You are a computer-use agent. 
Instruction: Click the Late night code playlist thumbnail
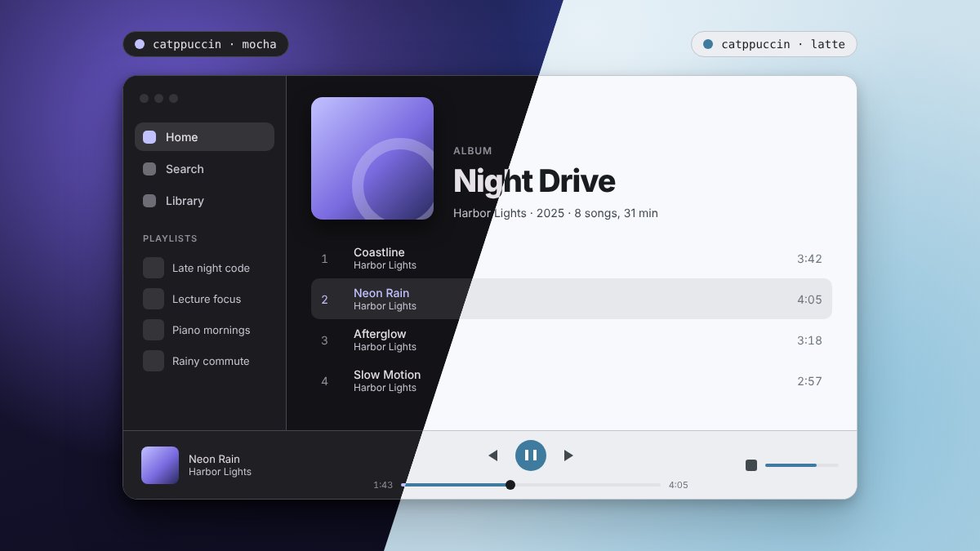154,268
